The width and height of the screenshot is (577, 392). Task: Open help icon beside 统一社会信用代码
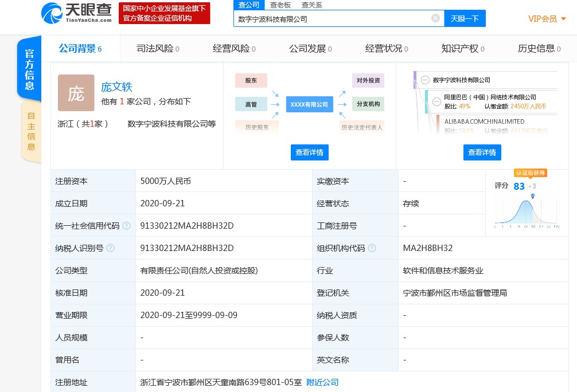(126, 226)
